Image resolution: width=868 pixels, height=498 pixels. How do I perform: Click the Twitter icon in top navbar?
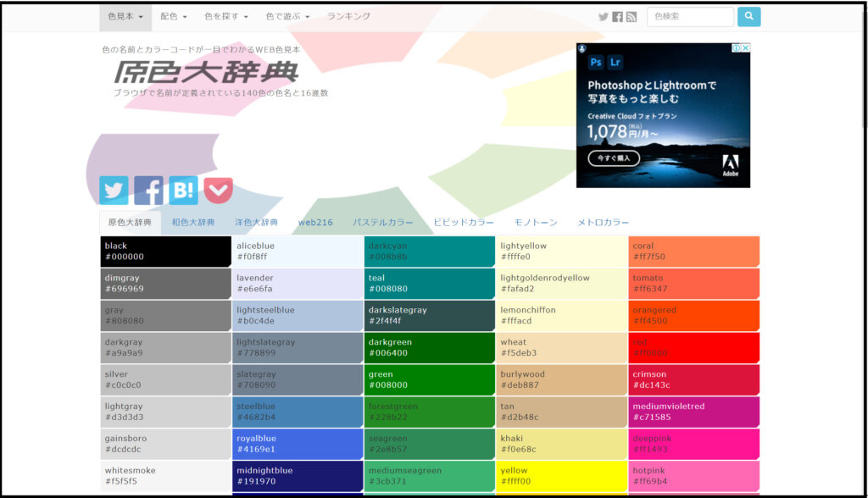tap(604, 17)
